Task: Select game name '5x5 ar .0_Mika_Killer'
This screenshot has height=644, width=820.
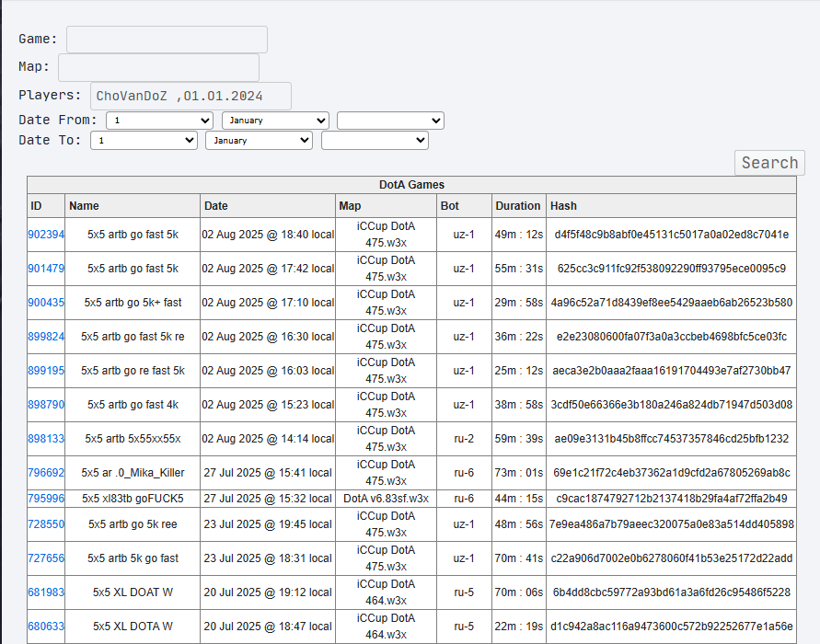Action: coord(133,472)
